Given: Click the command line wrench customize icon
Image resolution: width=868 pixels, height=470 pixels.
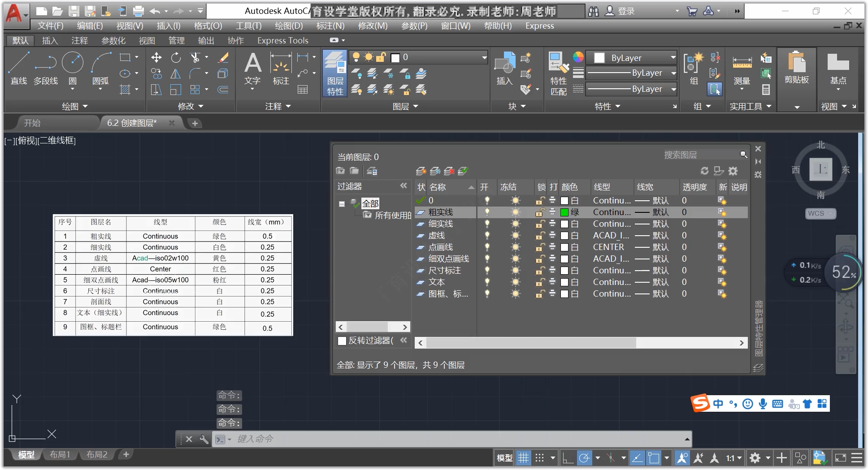Looking at the screenshot, I should click(x=204, y=439).
